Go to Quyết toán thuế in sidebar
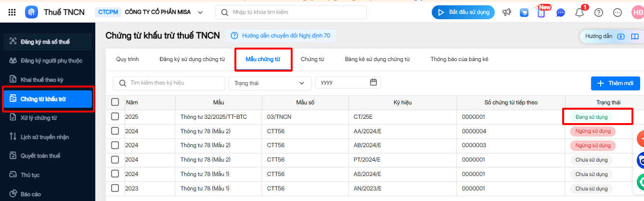The width and height of the screenshot is (644, 201). (x=40, y=156)
